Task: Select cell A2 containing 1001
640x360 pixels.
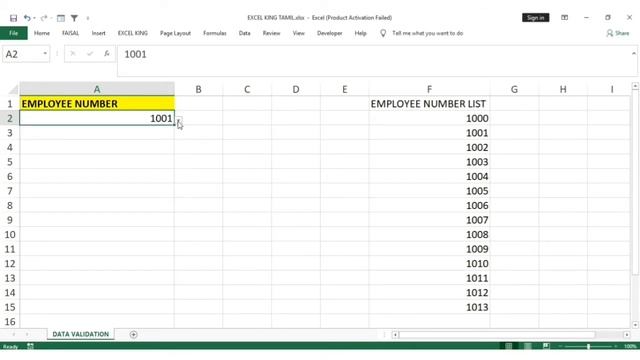Action: coord(97,118)
